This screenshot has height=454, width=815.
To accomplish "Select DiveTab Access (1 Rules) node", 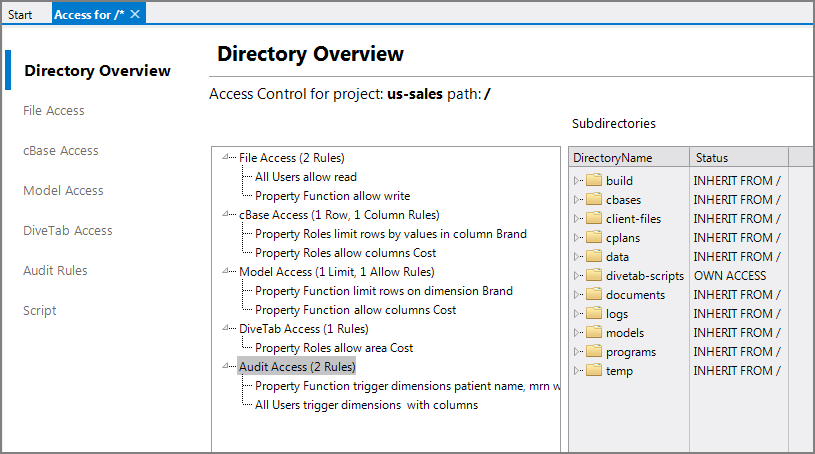I will click(x=304, y=329).
